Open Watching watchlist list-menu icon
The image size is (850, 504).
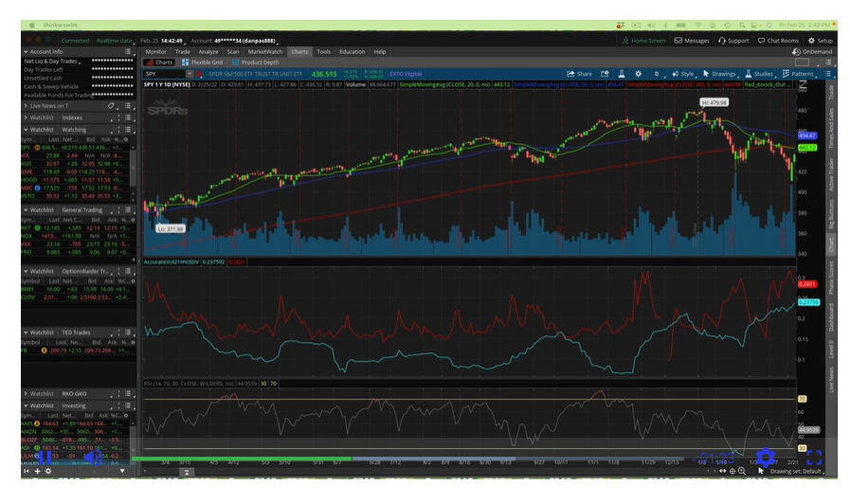pyautogui.click(x=128, y=130)
